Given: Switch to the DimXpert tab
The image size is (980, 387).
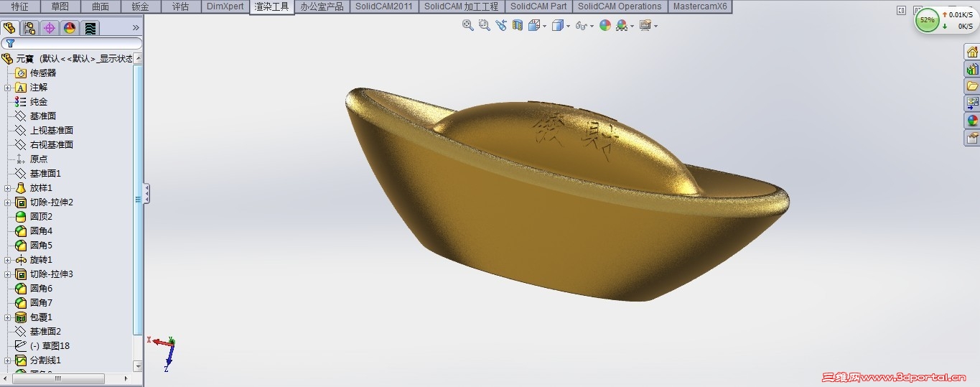Looking at the screenshot, I should [225, 6].
